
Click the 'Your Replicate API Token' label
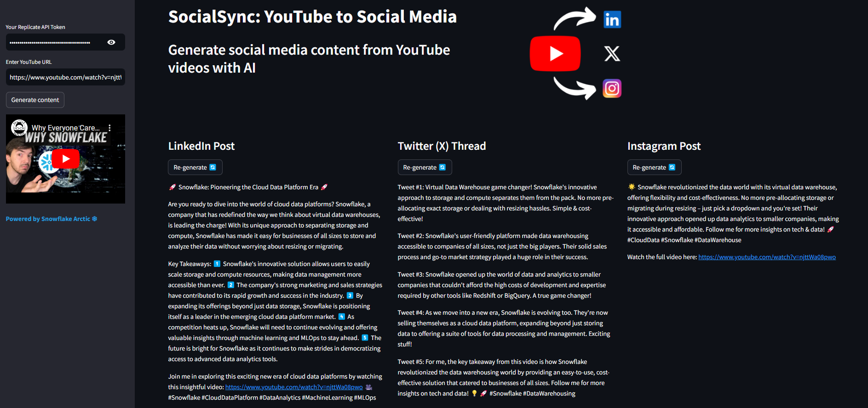35,27
